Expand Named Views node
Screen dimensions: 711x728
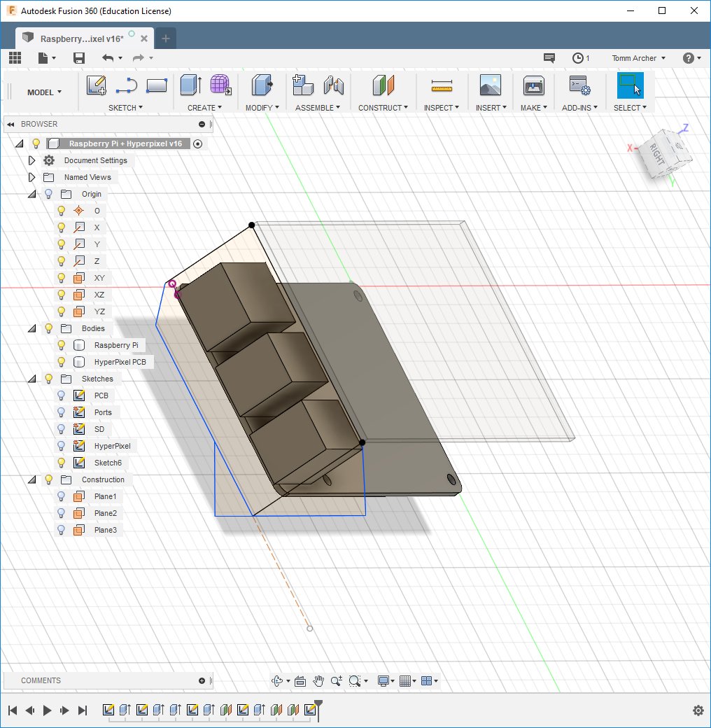(31, 177)
